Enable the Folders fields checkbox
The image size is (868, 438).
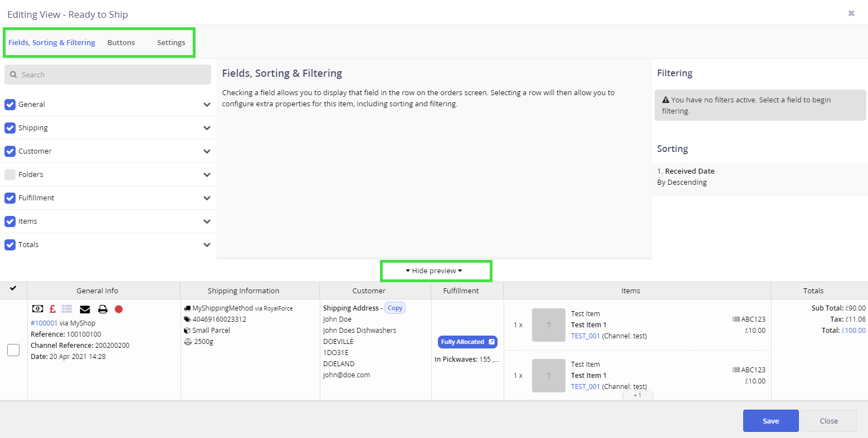(x=10, y=175)
